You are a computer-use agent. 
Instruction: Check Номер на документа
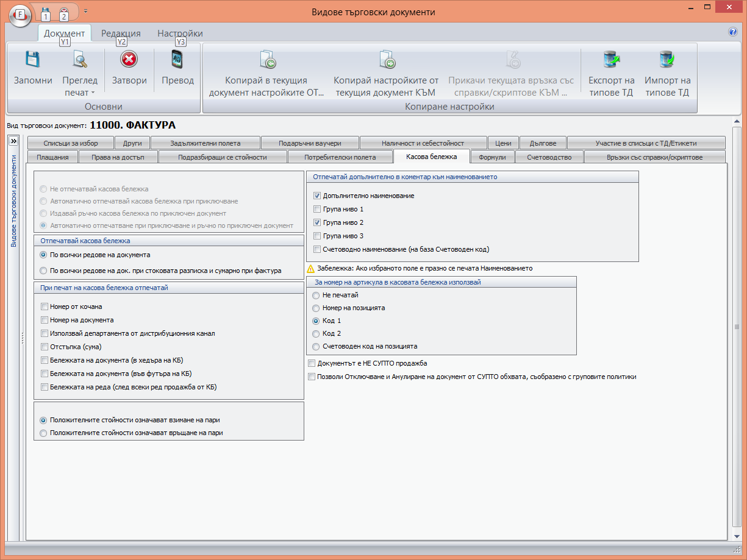[x=45, y=320]
